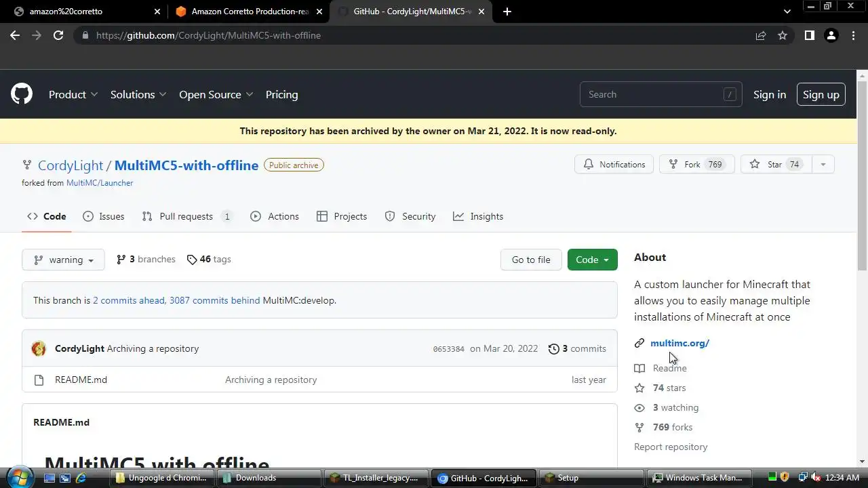Switch to the Security tab
The width and height of the screenshot is (868, 488).
coord(410,216)
